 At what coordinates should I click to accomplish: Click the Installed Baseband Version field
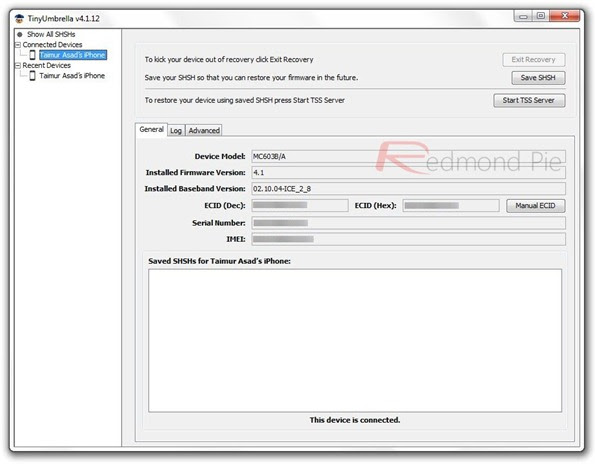tap(408, 189)
